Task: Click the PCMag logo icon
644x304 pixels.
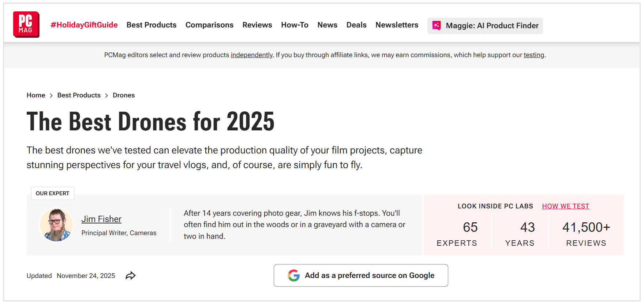Action: point(26,25)
